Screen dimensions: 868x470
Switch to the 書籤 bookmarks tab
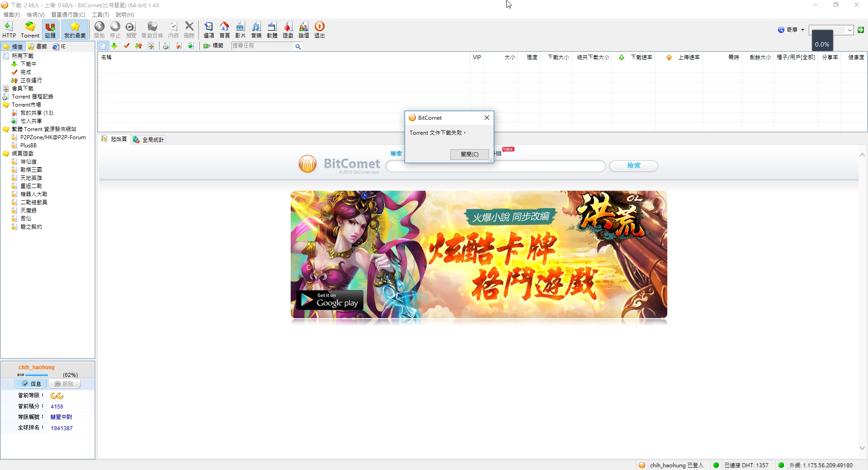point(38,47)
